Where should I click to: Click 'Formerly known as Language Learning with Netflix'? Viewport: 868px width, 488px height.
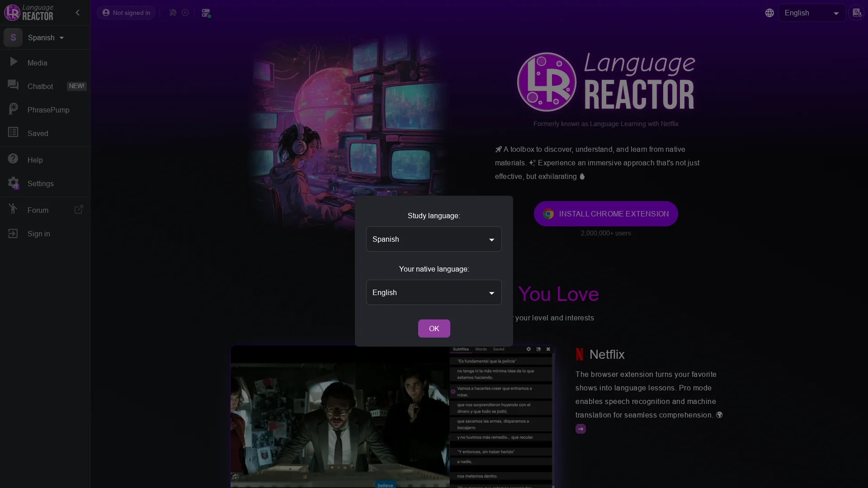[x=606, y=124]
